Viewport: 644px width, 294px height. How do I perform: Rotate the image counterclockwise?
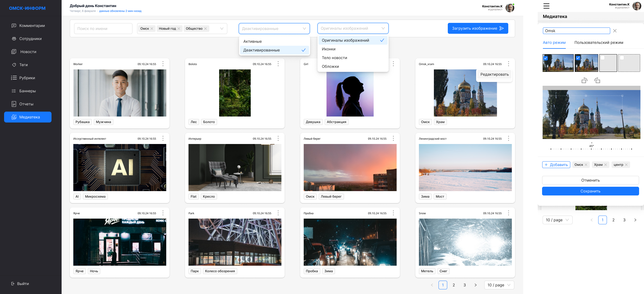(x=584, y=81)
